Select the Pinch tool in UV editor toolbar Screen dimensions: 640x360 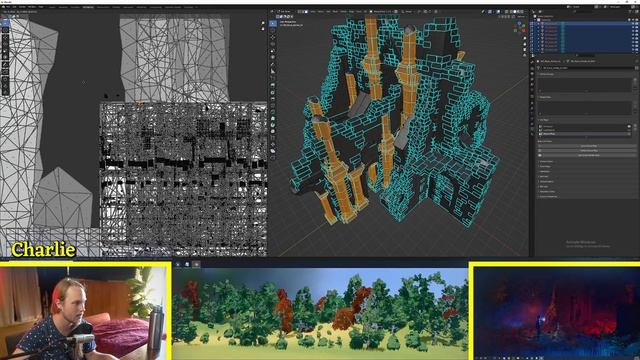click(5, 93)
